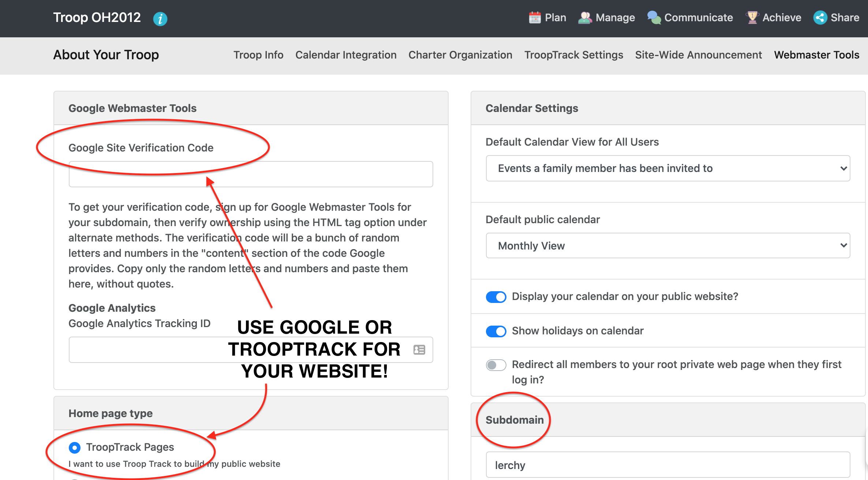Open the Troop Info tab
Image resolution: width=868 pixels, height=480 pixels.
(x=258, y=55)
